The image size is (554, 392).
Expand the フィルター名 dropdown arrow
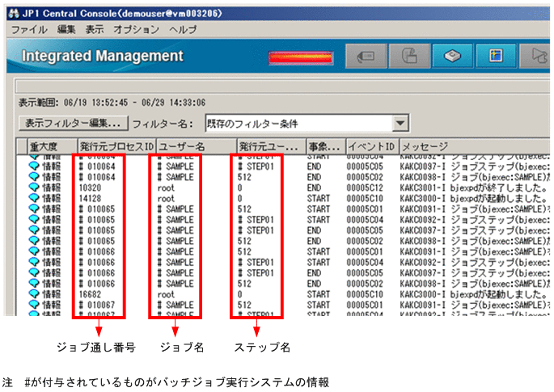coord(400,123)
